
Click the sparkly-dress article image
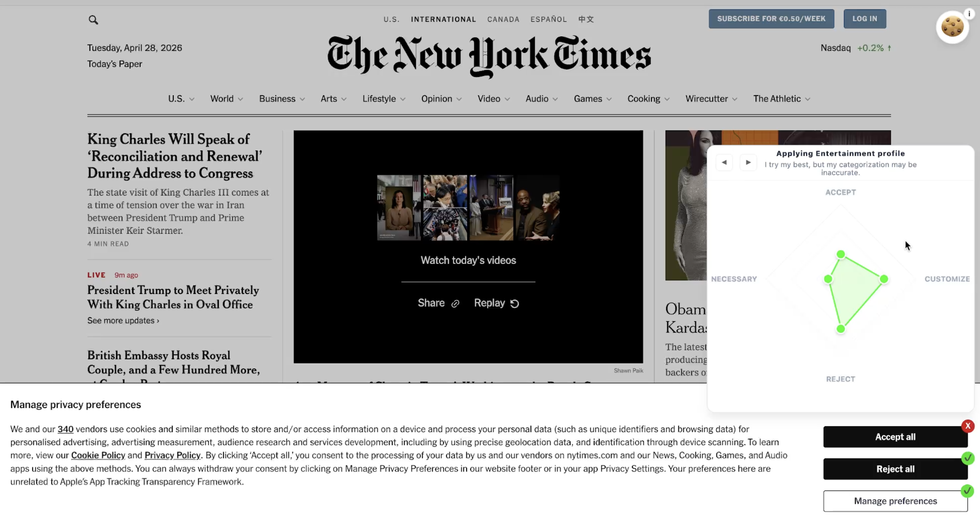686,205
